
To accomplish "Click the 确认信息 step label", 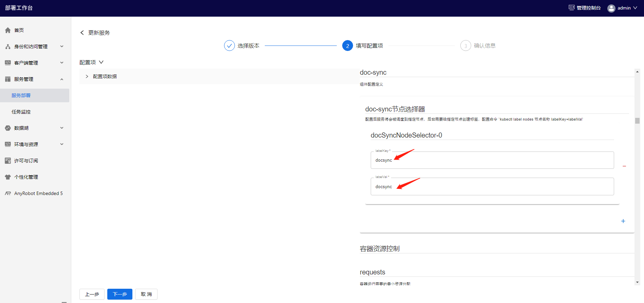I will click(485, 46).
